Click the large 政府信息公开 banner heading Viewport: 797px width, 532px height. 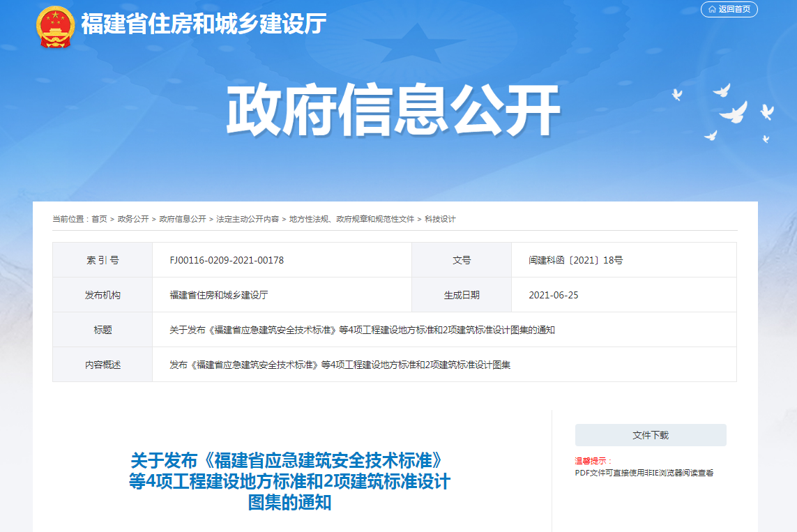pyautogui.click(x=393, y=110)
